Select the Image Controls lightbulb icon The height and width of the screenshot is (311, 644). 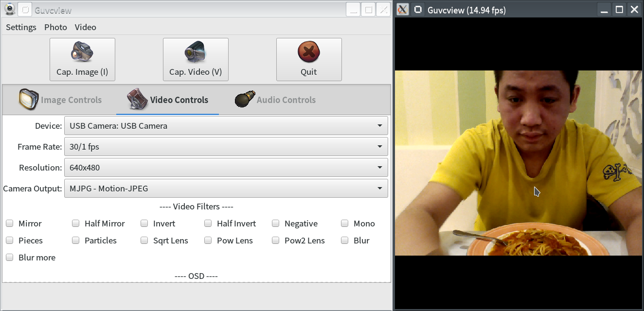pyautogui.click(x=28, y=99)
